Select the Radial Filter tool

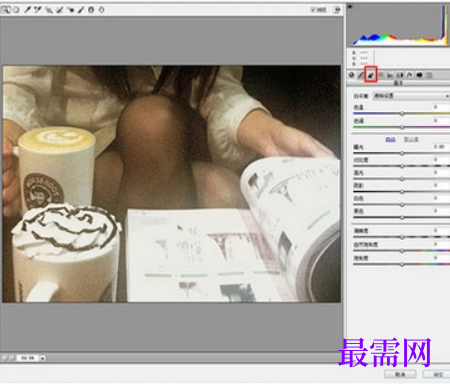click(x=101, y=10)
